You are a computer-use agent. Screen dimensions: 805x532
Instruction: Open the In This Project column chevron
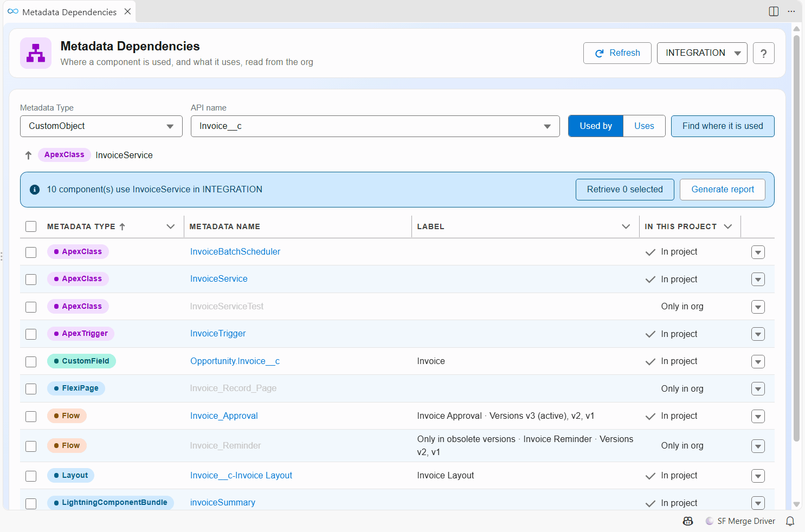click(728, 226)
